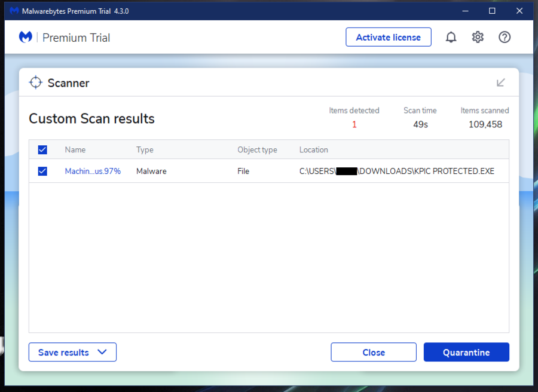This screenshot has width=538, height=392.
Task: Click the Malware type cell
Action: coord(151,171)
